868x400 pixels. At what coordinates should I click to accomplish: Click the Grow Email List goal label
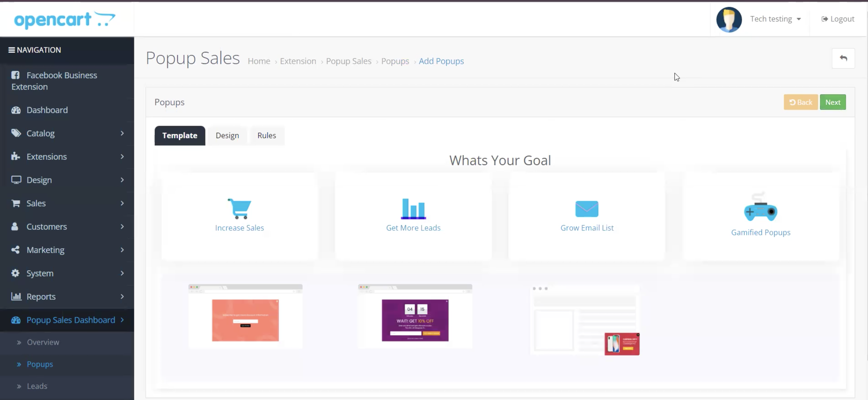point(587,228)
